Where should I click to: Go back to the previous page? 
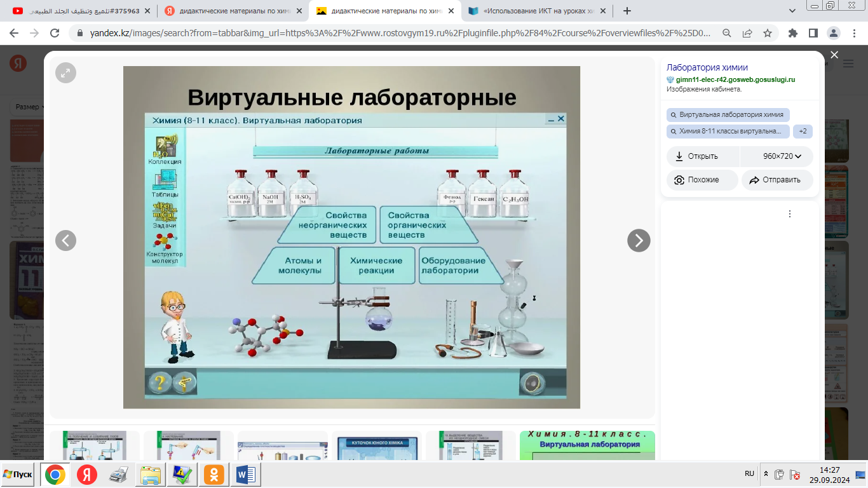[15, 33]
